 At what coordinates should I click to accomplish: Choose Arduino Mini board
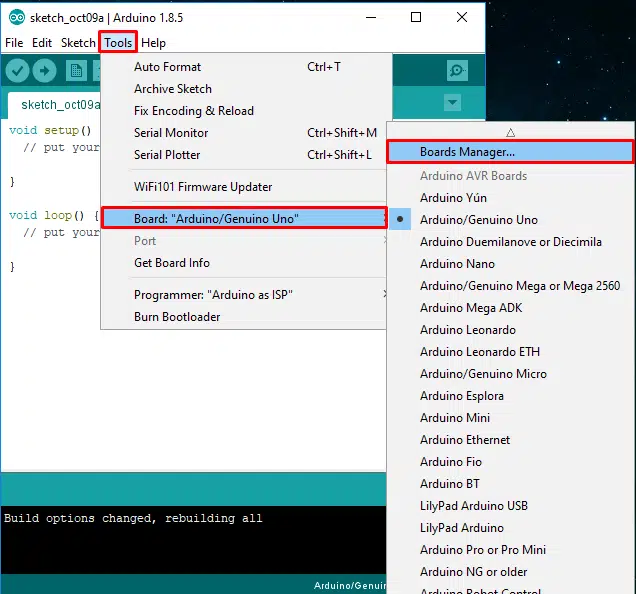click(x=511, y=418)
